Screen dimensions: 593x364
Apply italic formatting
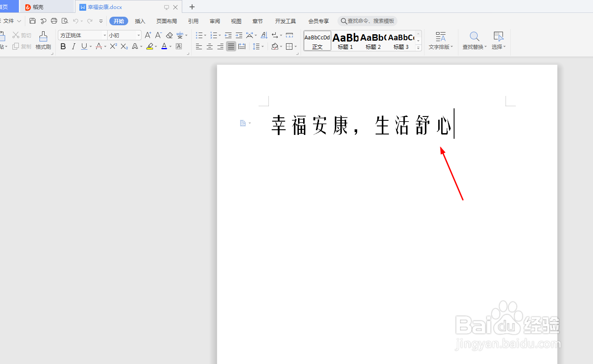(x=73, y=46)
